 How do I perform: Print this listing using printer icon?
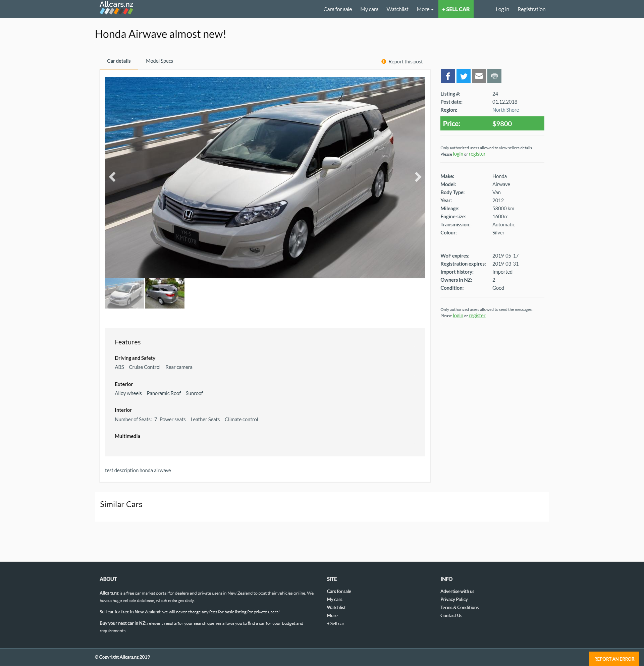pyautogui.click(x=494, y=76)
